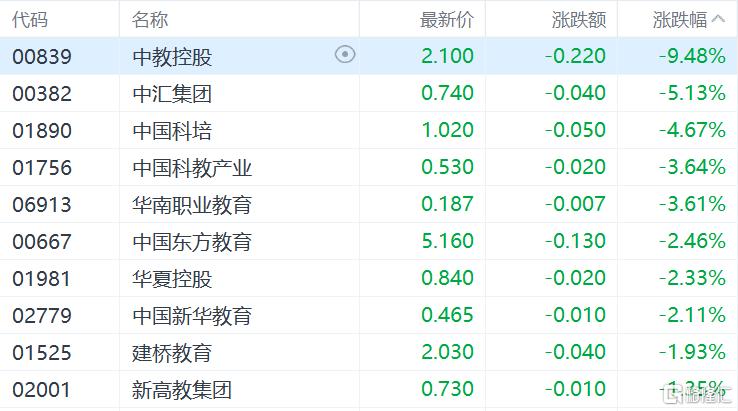This screenshot has height=411, width=738.
Task: Click percent change -1.93%
Action: (692, 352)
